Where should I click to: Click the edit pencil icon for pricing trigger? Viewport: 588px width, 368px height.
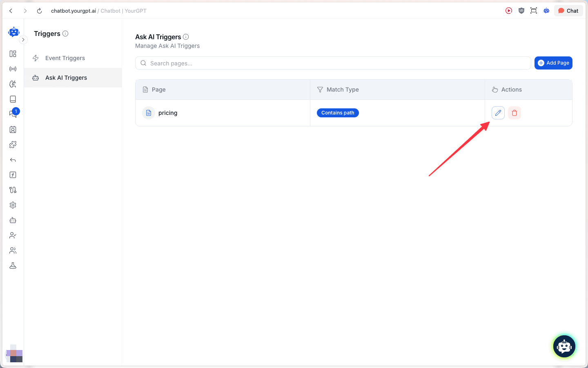(x=498, y=112)
